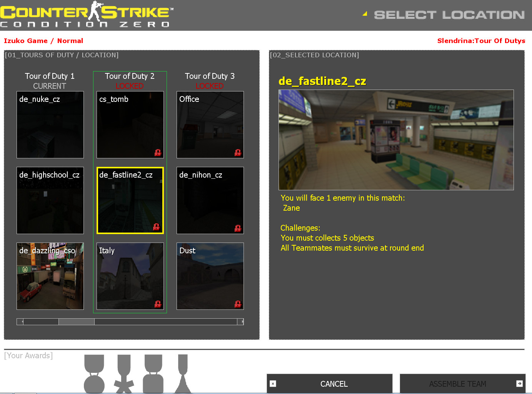The image size is (532, 394).
Task: Click the ASSEMBLE TEAM button
Action: (x=463, y=384)
